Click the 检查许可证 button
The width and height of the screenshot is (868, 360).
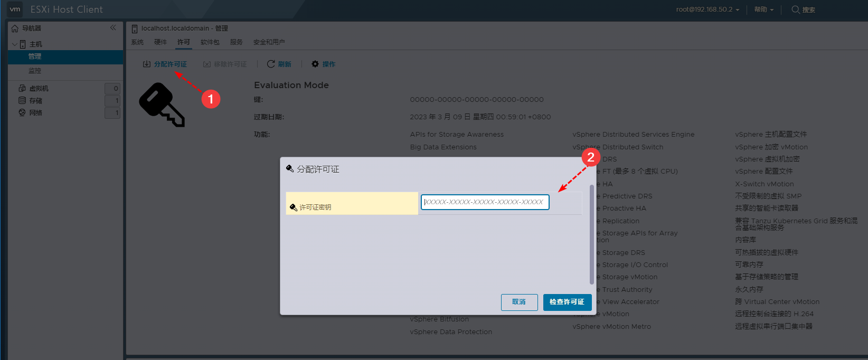pos(567,302)
